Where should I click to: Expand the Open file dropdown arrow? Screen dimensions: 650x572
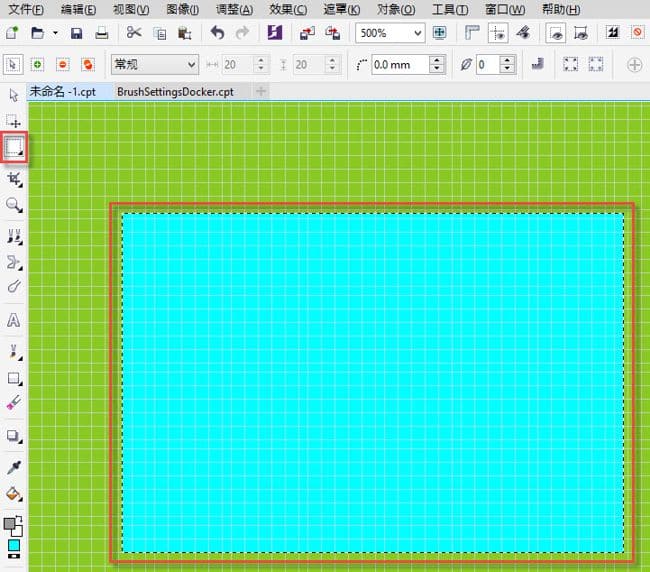pyautogui.click(x=55, y=32)
